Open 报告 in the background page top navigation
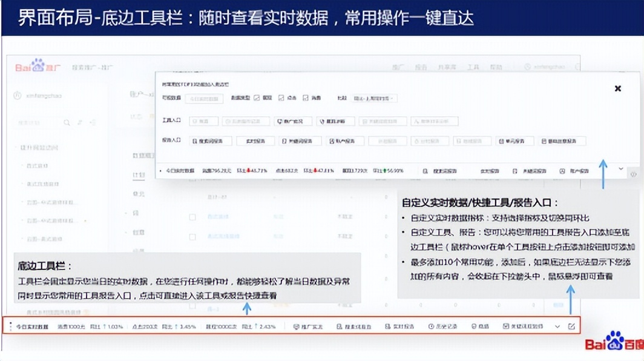The width and height of the screenshot is (644, 361). 421,67
